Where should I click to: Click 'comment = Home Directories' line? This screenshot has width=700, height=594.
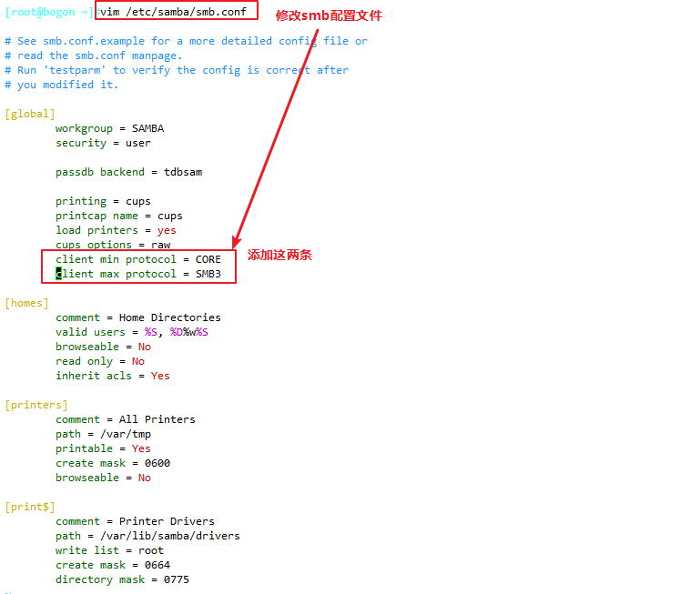pyautogui.click(x=138, y=317)
